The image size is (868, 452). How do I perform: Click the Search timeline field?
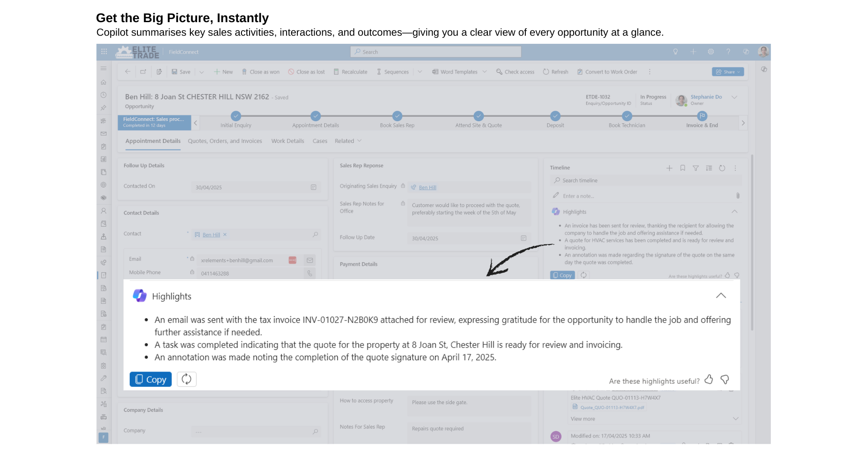pyautogui.click(x=646, y=180)
